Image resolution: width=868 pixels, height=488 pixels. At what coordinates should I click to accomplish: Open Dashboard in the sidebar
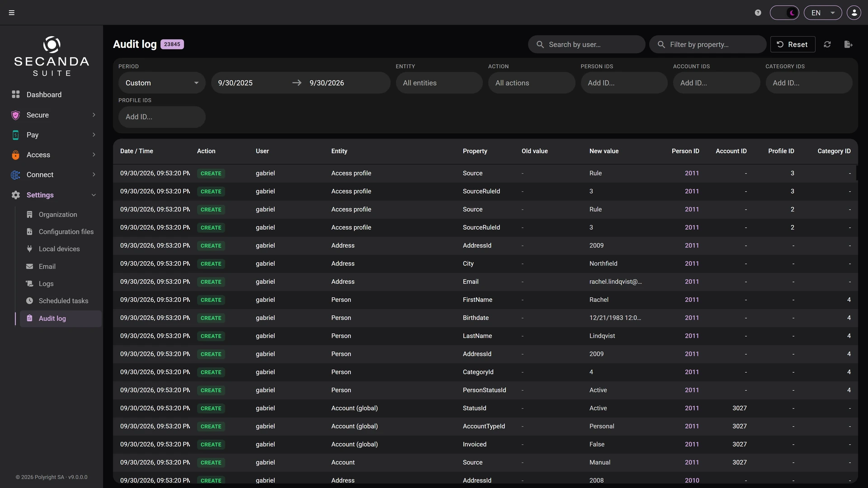click(x=44, y=94)
